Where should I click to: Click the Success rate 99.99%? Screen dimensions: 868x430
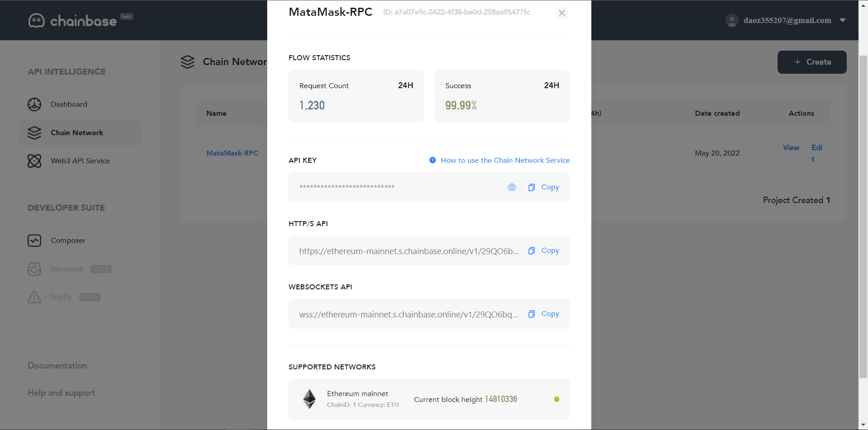tap(461, 106)
